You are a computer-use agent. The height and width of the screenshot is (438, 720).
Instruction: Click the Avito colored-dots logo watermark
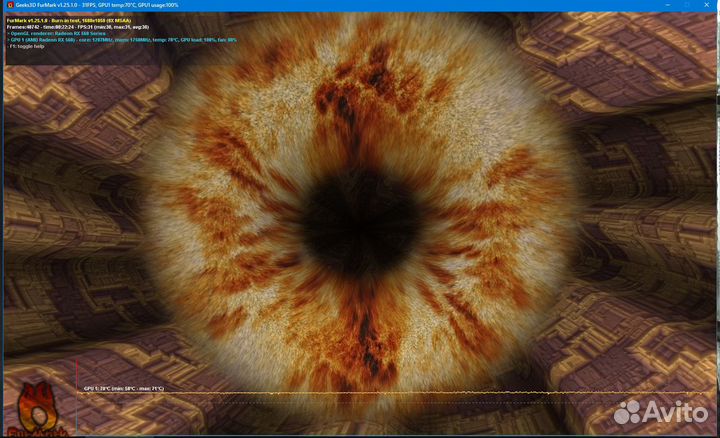click(629, 412)
